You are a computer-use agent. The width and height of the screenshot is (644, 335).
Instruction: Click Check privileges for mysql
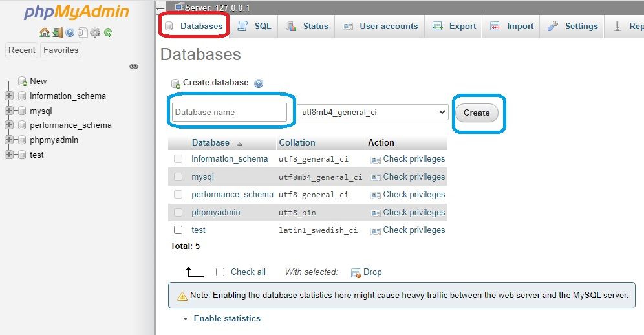[408, 177]
